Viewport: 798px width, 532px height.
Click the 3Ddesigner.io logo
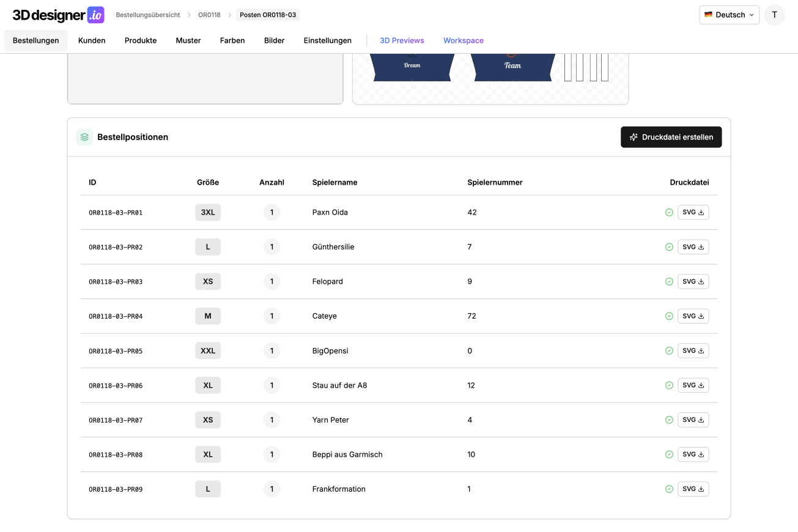pos(58,15)
